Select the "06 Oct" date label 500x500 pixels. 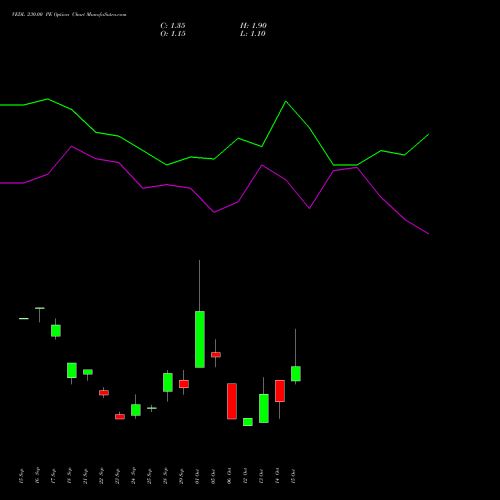tap(229, 476)
